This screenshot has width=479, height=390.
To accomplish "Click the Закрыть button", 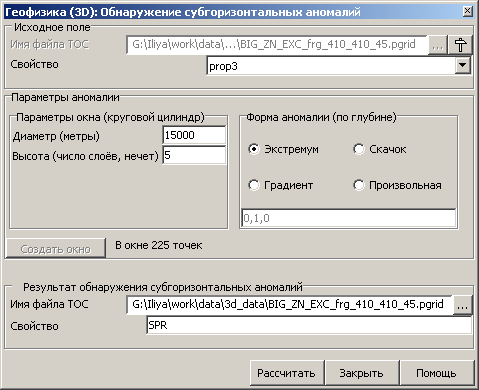I will 361,373.
